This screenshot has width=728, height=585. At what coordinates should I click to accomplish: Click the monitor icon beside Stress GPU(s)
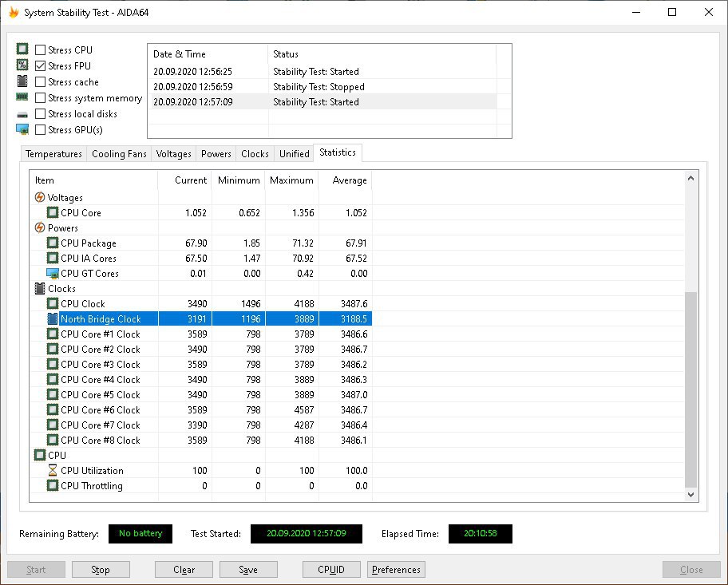click(x=22, y=129)
